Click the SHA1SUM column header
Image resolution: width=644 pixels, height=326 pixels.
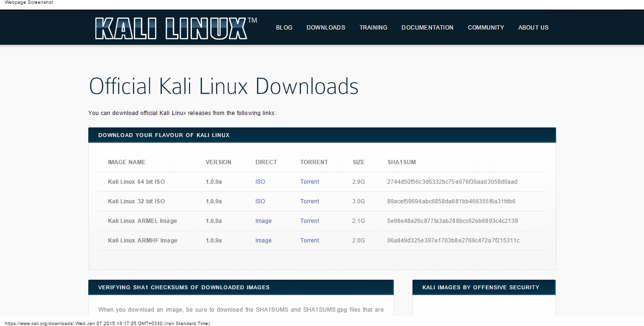pos(401,162)
